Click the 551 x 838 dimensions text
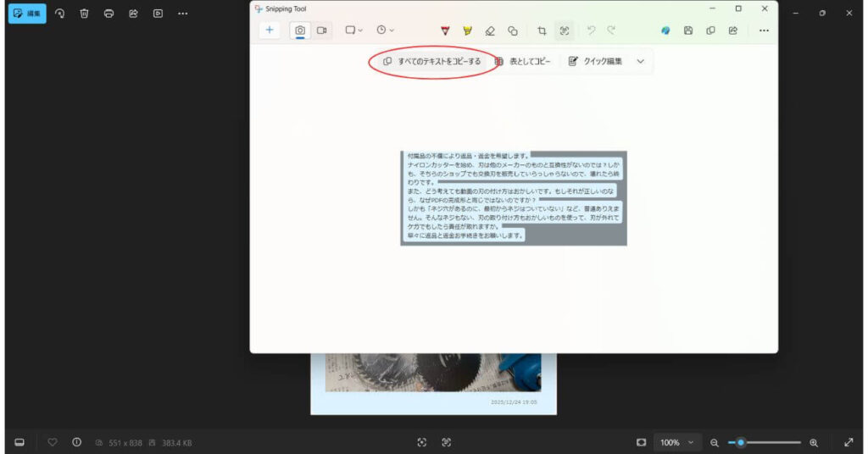 (125, 443)
